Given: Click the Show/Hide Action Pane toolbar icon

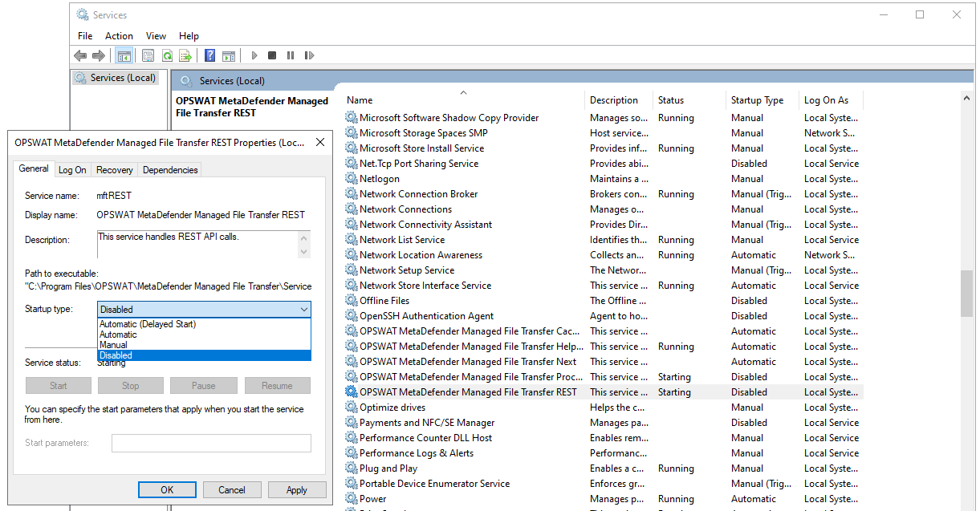Looking at the screenshot, I should (229, 55).
